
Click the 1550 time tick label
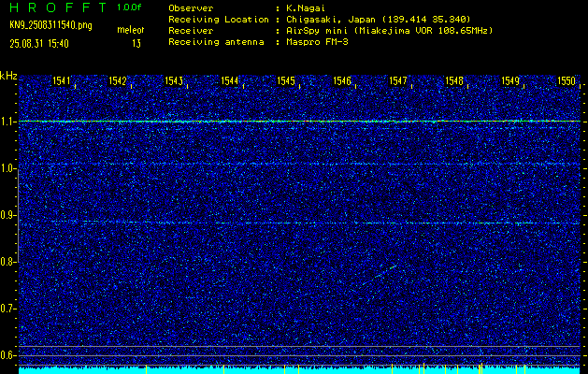coord(566,80)
